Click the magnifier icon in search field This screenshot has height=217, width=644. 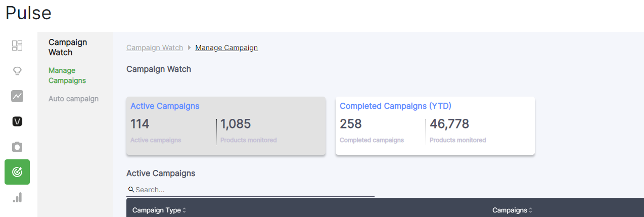[x=131, y=190]
